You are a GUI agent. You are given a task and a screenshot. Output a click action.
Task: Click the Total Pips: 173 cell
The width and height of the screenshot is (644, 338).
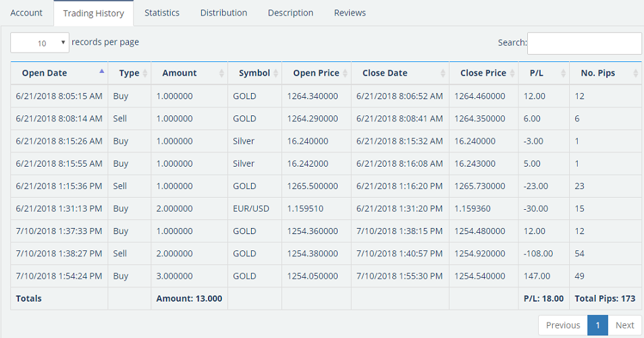coord(606,299)
